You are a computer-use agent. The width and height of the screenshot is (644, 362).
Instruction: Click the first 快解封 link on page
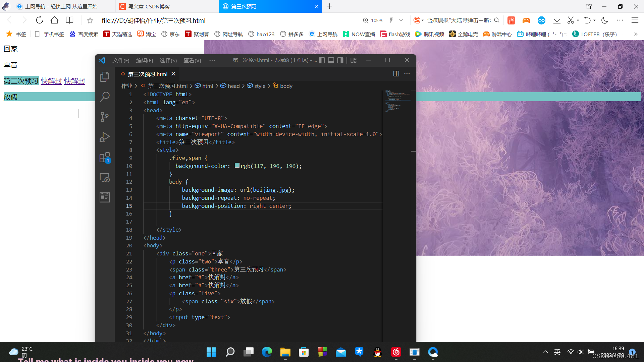pos(51,81)
